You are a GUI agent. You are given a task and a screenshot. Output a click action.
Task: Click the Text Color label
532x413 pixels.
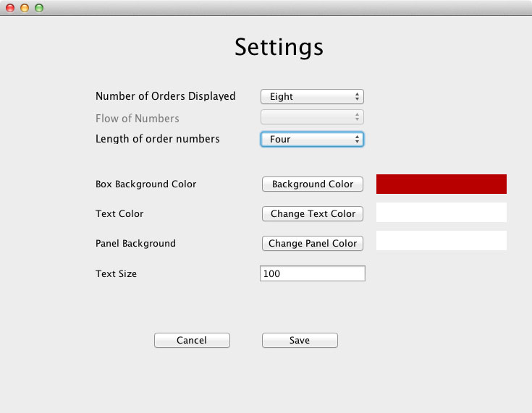(x=119, y=213)
